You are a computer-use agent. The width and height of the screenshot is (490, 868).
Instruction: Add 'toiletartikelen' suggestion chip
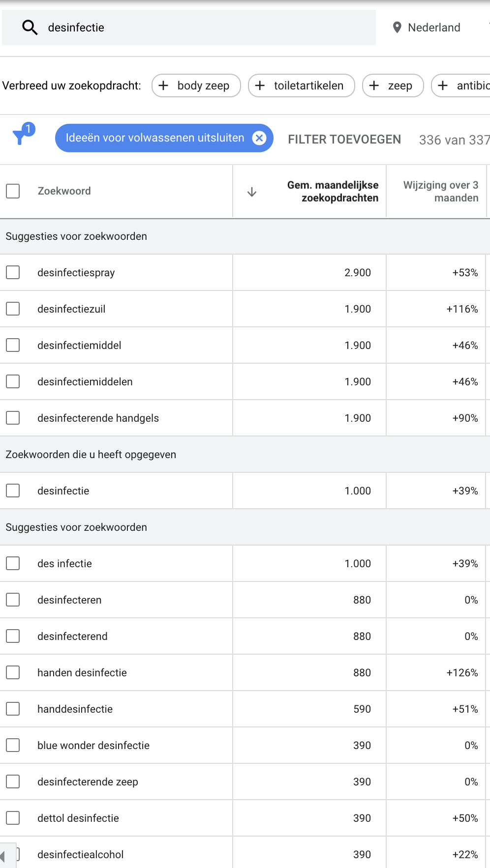point(302,86)
